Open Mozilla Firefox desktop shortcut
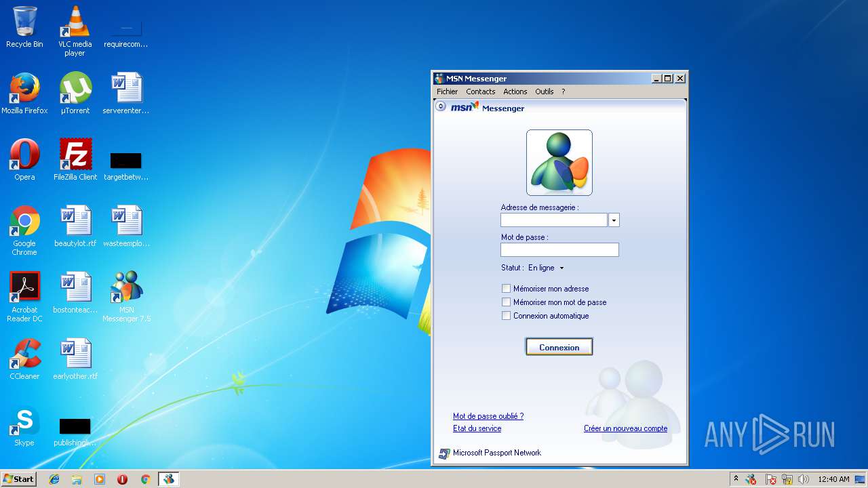The width and height of the screenshot is (868, 488). (24, 94)
